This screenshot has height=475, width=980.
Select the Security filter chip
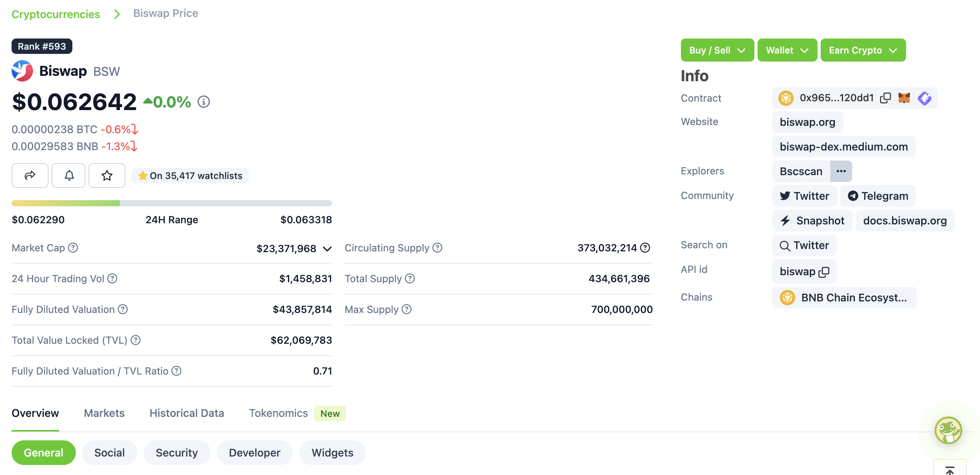(x=177, y=453)
